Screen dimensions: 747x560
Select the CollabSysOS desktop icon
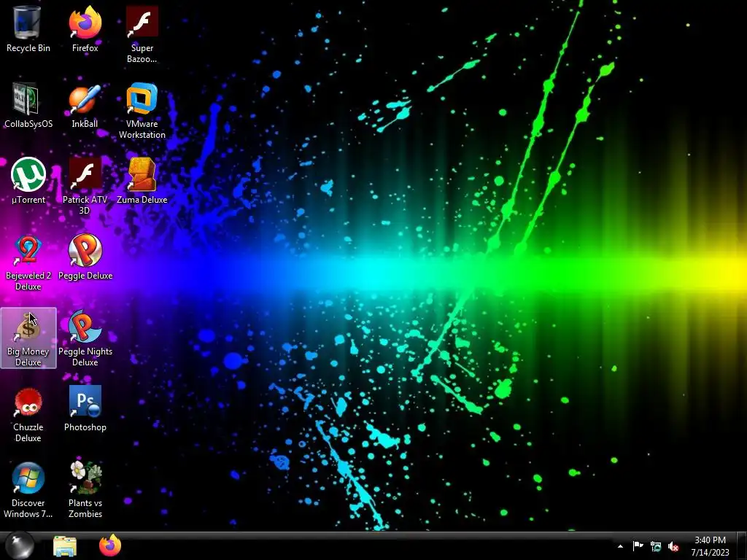coord(28,105)
